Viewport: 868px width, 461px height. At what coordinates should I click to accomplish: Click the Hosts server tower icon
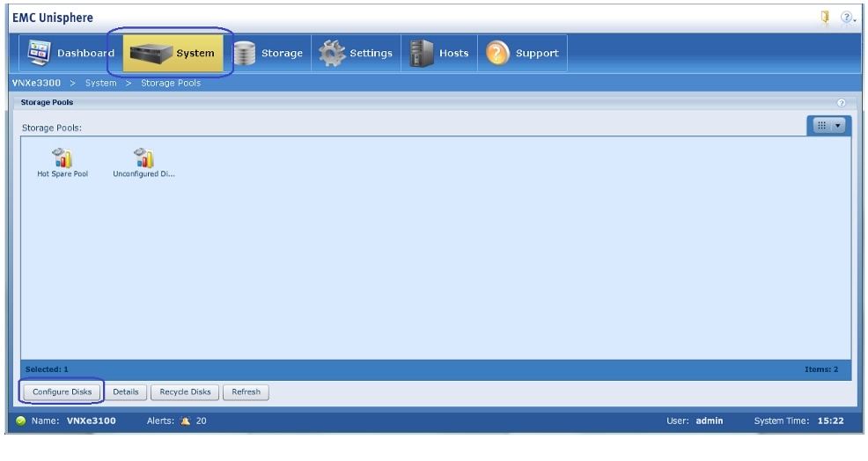(422, 53)
